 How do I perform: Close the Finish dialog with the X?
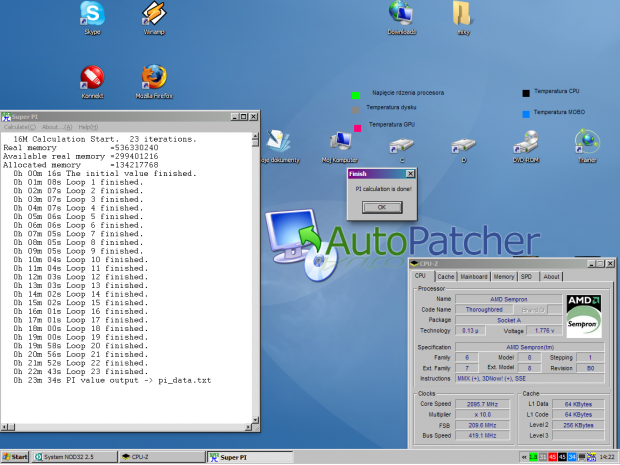coord(410,174)
